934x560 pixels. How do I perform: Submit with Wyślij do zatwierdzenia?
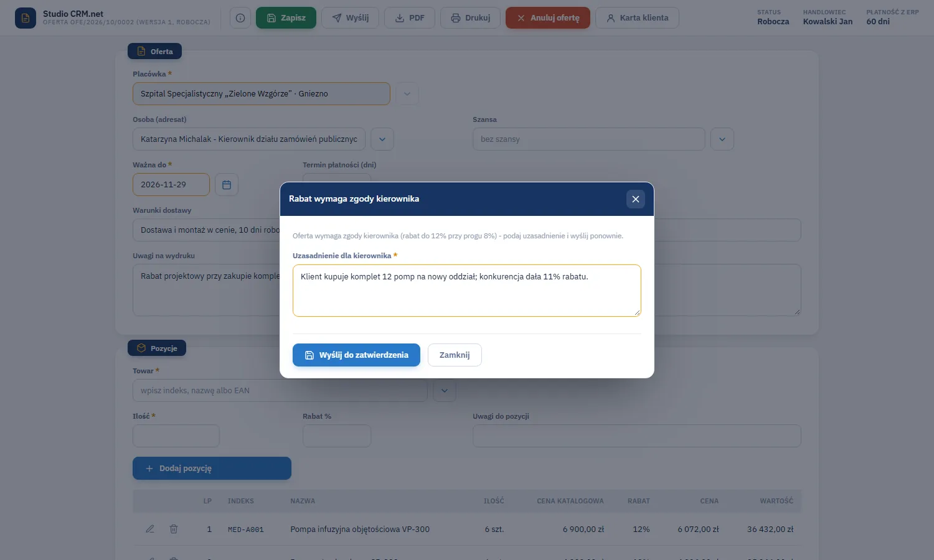(356, 355)
